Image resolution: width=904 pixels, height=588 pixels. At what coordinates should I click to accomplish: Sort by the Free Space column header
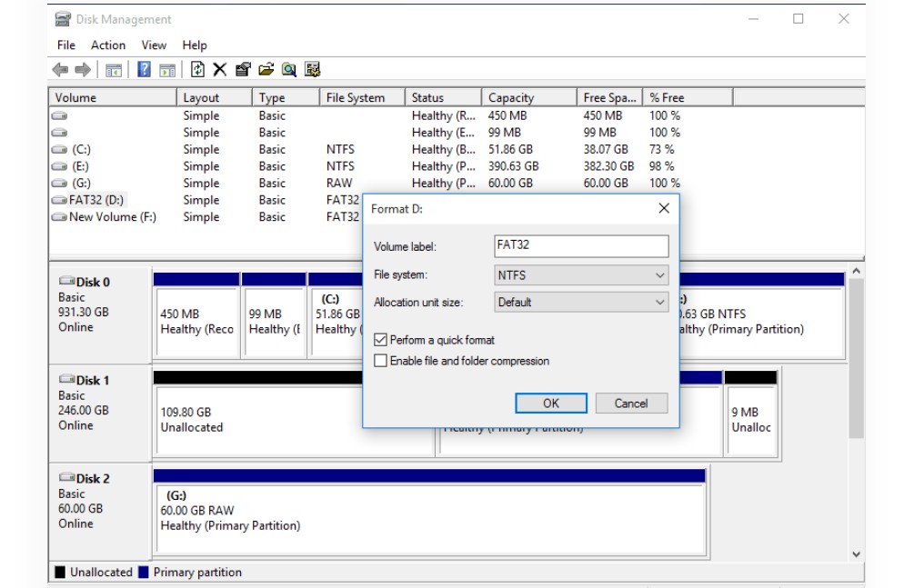click(x=609, y=97)
